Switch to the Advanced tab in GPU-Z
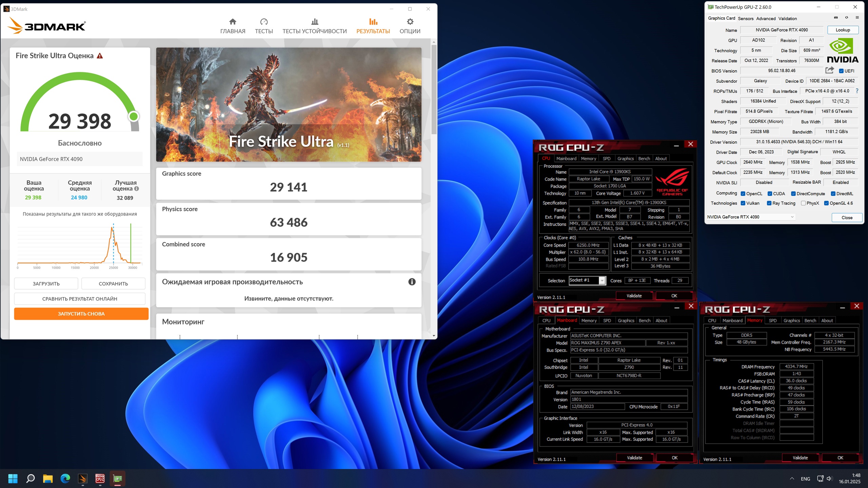 [766, 19]
